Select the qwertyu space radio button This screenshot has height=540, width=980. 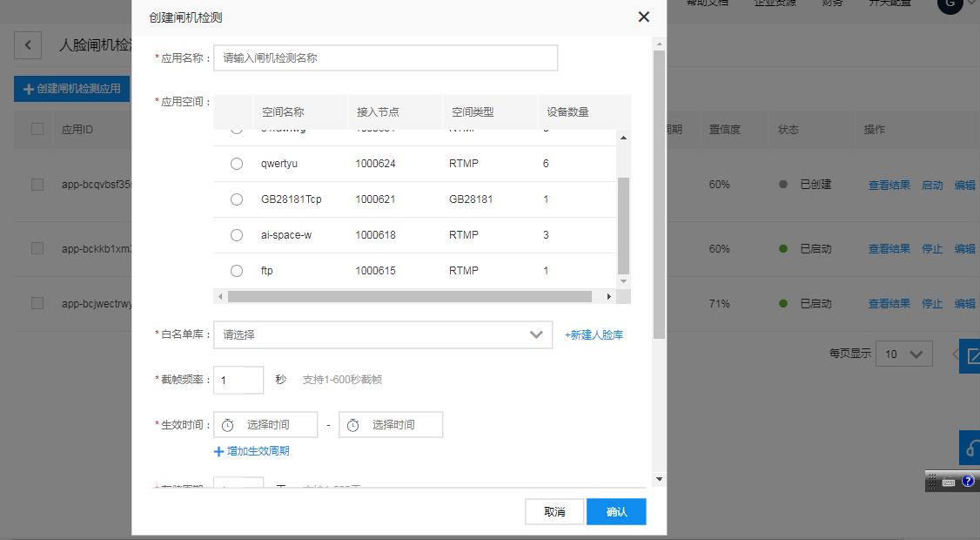pyautogui.click(x=236, y=164)
